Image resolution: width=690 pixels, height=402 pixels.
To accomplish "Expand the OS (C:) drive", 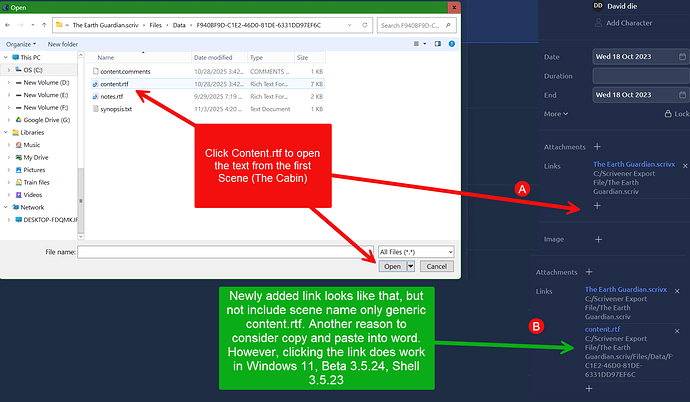I will [x=8, y=70].
